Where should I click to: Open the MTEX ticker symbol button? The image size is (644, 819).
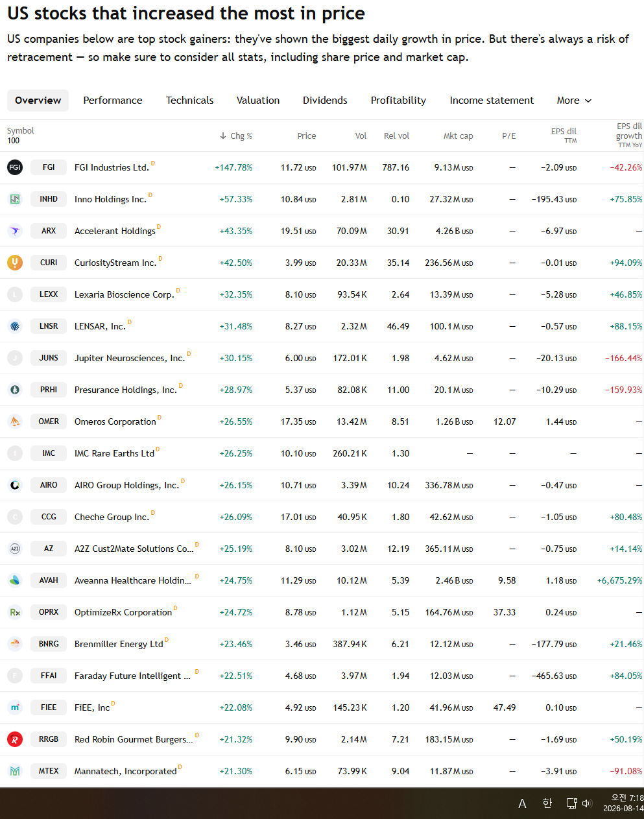pos(49,771)
